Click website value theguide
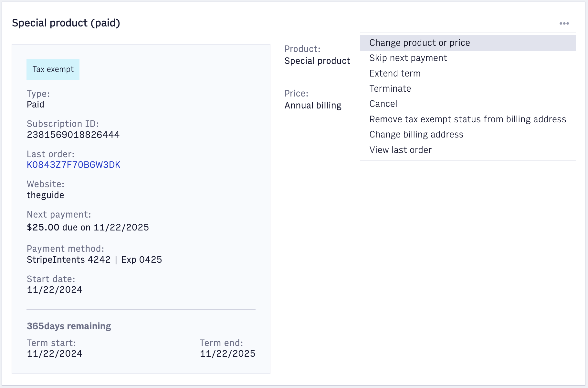The image size is (588, 388). tap(45, 195)
